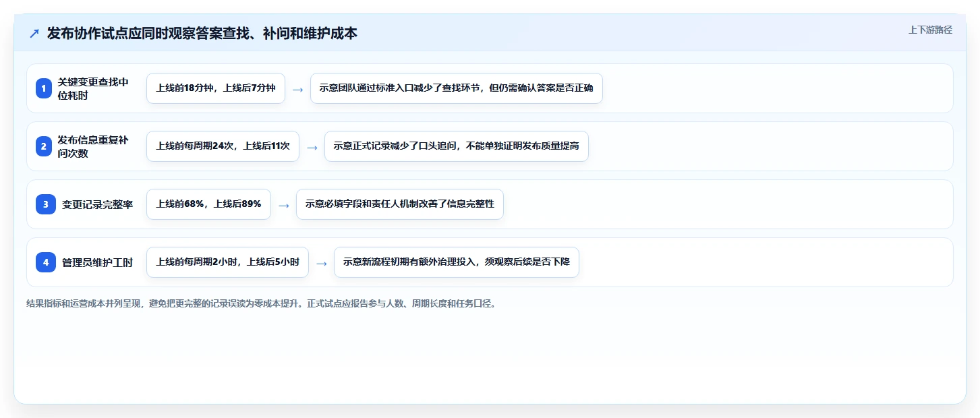Click the box about 新流程初期有额外治理投入
Viewport: 980px width, 418px height.
click(x=457, y=262)
